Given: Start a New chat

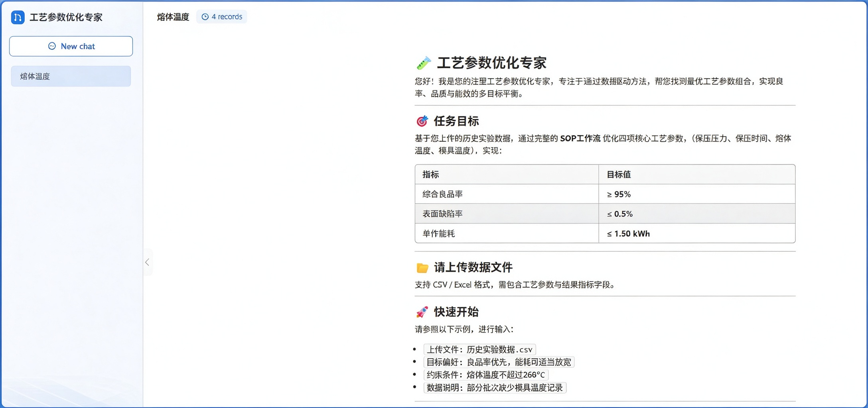Looking at the screenshot, I should pyautogui.click(x=71, y=46).
